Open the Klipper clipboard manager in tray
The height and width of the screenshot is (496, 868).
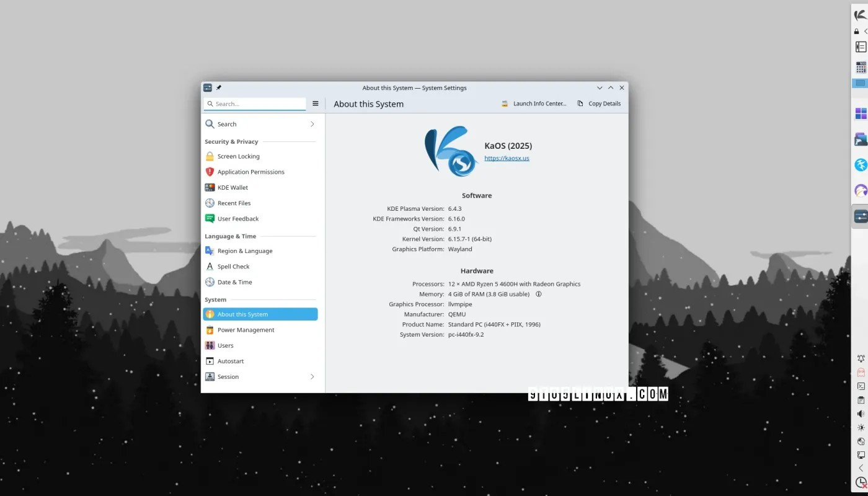point(861,400)
